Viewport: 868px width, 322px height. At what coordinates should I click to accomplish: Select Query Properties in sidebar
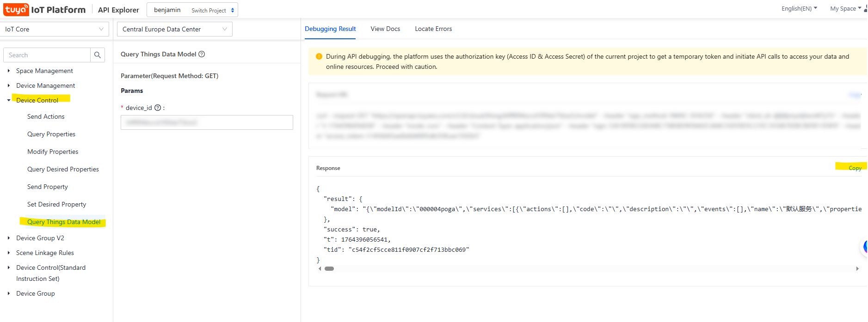51,134
